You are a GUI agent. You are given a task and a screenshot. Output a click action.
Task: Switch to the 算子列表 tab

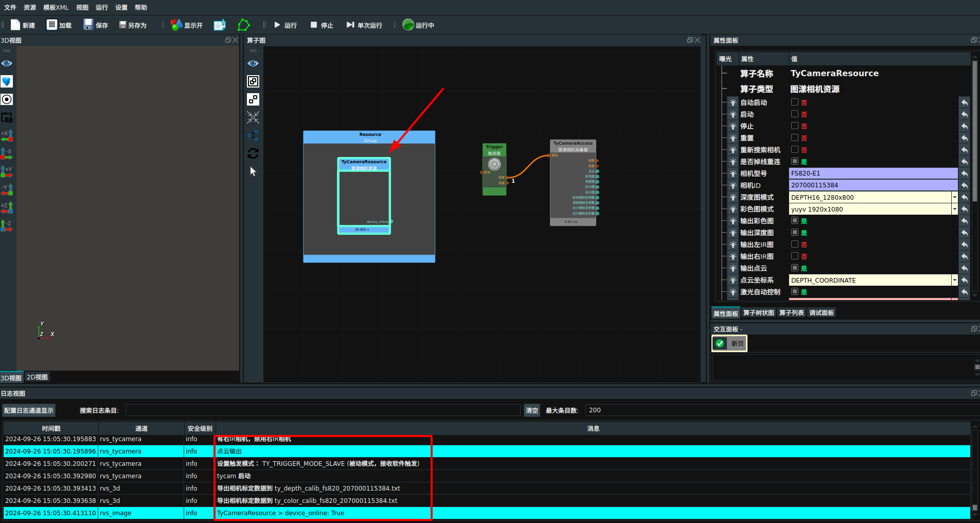[x=791, y=313]
